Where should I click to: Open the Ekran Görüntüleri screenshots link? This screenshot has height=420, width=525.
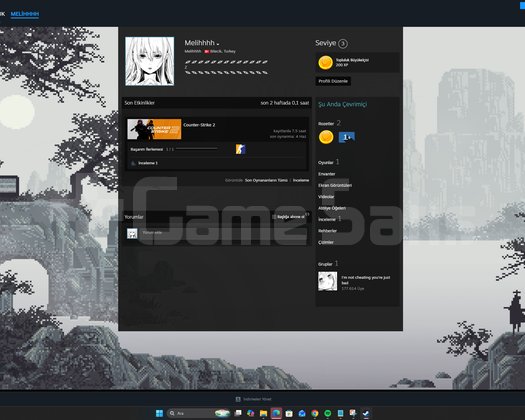(x=335, y=185)
